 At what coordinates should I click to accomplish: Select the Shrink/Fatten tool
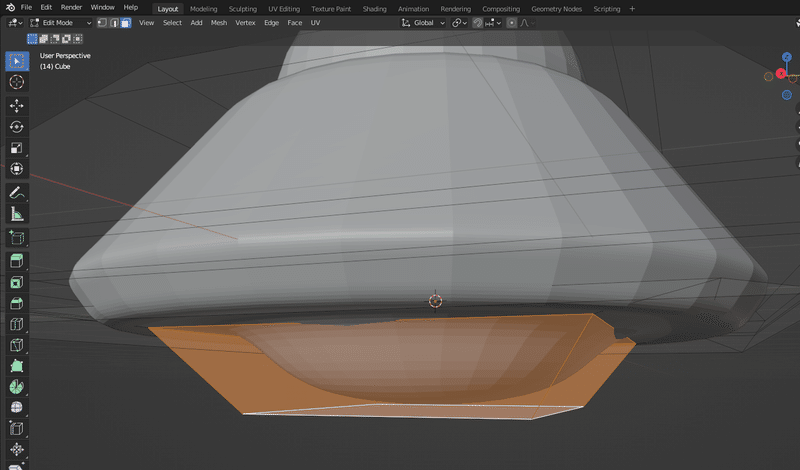click(17, 449)
